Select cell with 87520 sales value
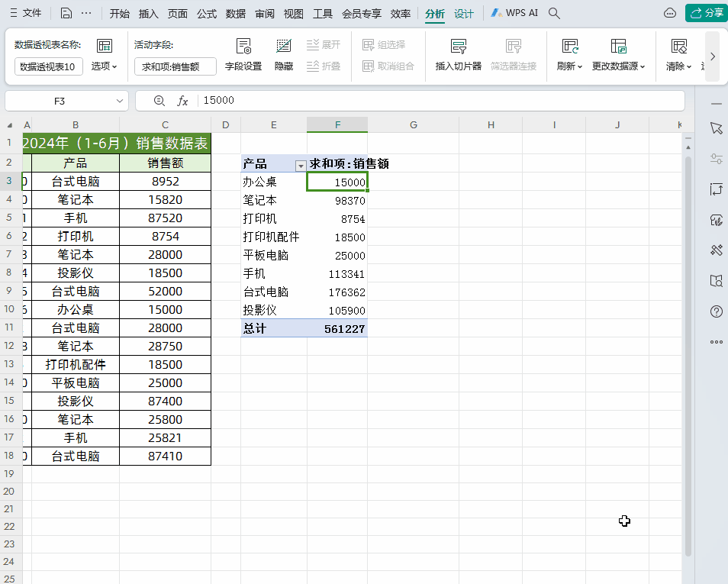728x584 pixels. tap(166, 218)
